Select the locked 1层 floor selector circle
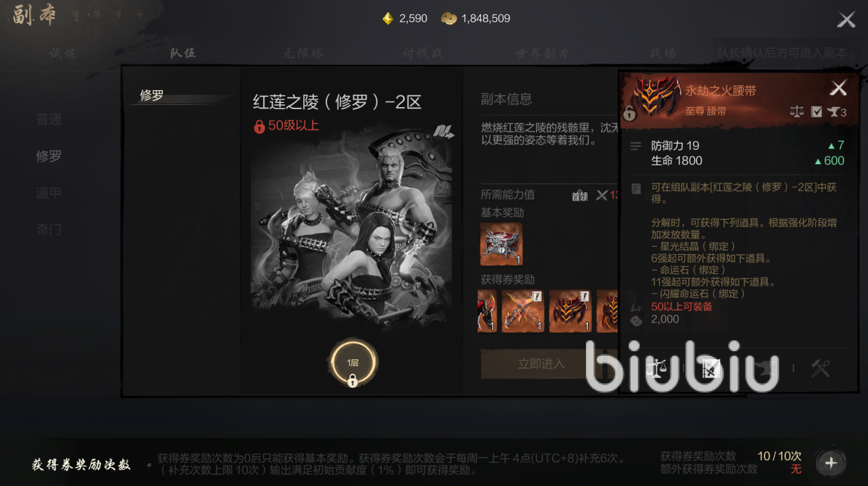Image resolution: width=868 pixels, height=486 pixels. pyautogui.click(x=353, y=364)
